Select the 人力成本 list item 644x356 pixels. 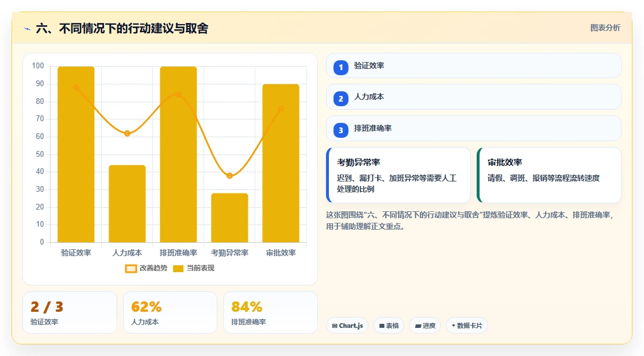(474, 97)
